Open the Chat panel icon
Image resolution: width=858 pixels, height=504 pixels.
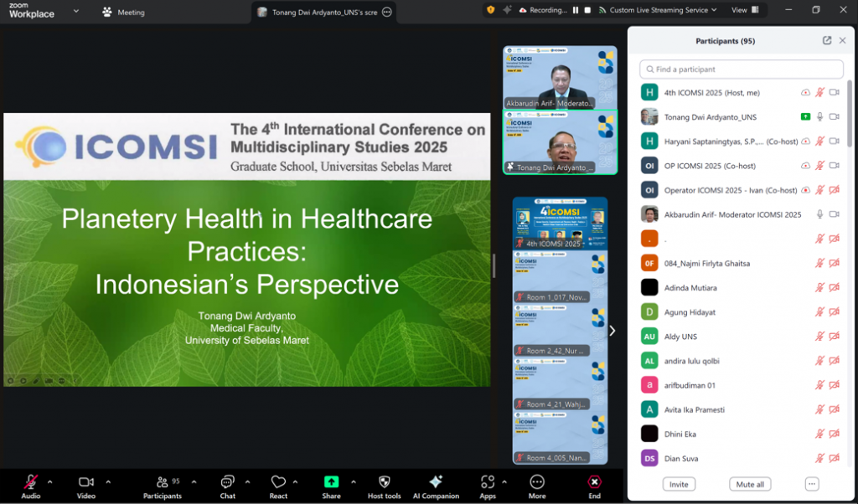click(227, 482)
